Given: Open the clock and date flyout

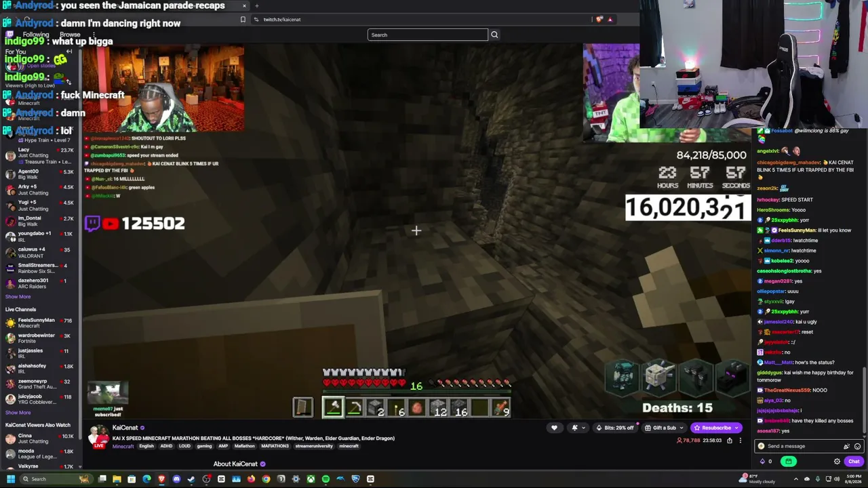Looking at the screenshot, I should [852, 479].
